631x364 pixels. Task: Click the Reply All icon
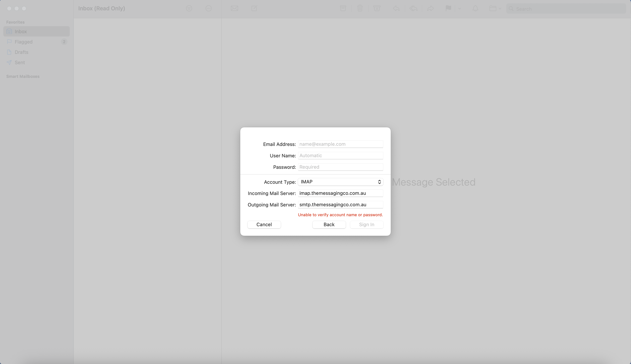tap(413, 8)
